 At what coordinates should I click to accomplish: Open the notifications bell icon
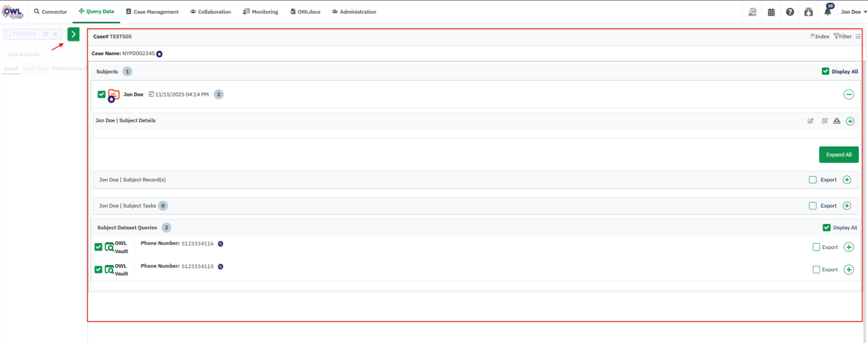[827, 12]
